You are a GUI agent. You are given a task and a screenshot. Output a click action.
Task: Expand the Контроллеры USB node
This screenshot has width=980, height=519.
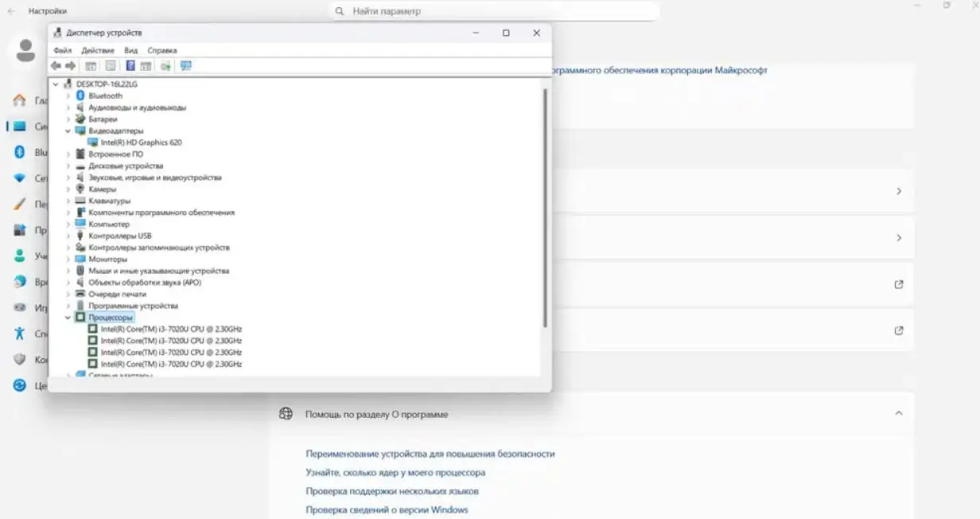pos(68,236)
